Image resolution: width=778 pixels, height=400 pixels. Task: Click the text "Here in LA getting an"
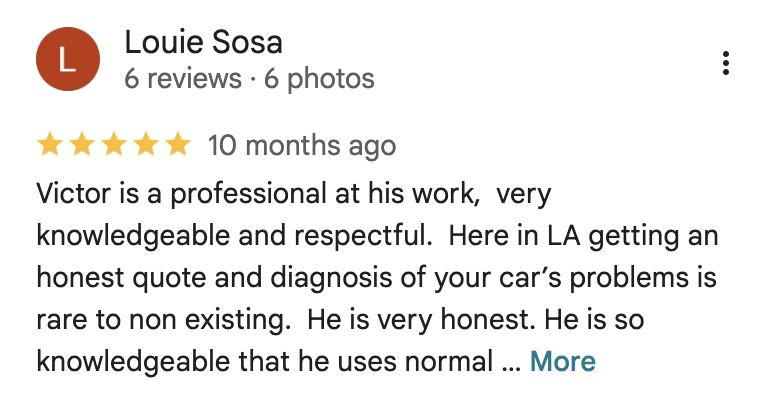583,235
